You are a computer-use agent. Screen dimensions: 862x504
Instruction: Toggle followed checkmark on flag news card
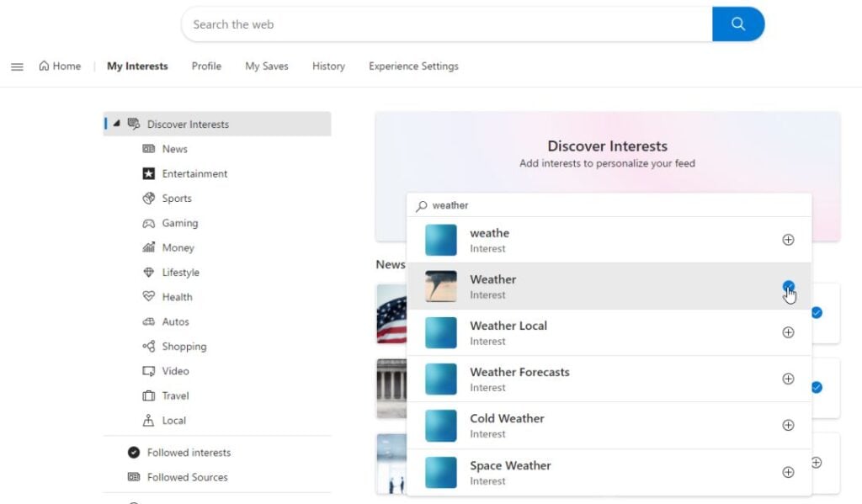click(x=817, y=313)
